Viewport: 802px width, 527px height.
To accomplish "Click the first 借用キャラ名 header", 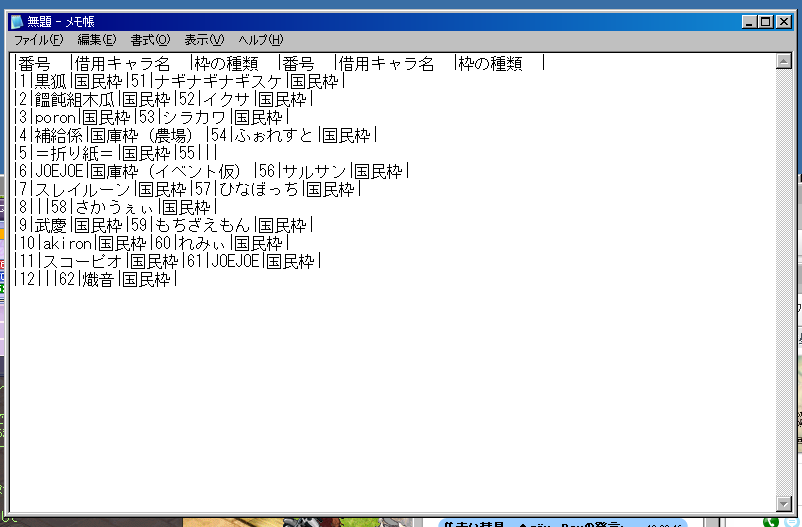I will (x=122, y=64).
